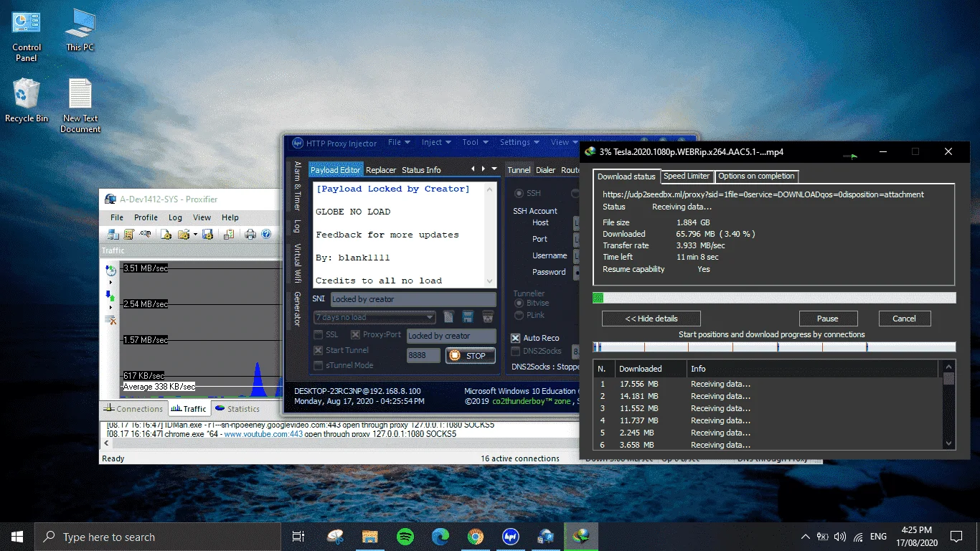This screenshot has width=980, height=551.
Task: Click the '<< Hide details' button
Action: [x=651, y=319]
